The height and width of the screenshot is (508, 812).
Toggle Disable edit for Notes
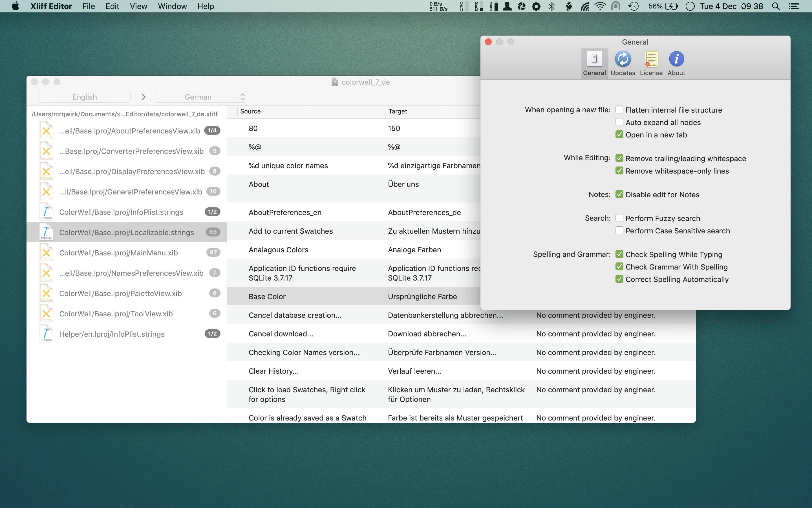[619, 194]
